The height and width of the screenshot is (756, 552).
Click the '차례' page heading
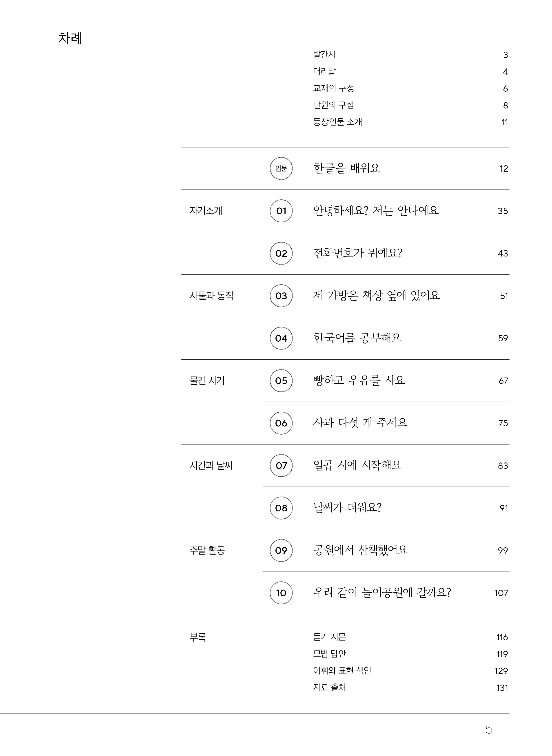[x=70, y=38]
